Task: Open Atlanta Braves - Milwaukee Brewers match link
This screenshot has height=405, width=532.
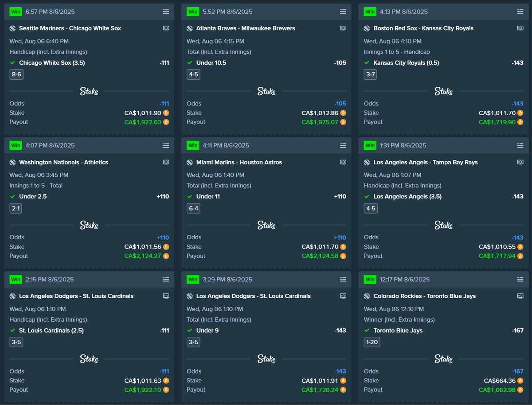Action: point(246,28)
